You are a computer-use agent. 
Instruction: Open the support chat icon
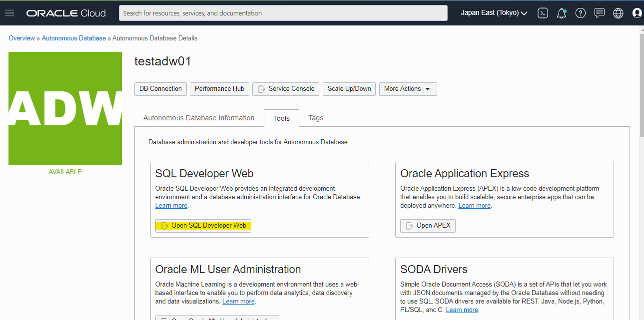tap(599, 13)
